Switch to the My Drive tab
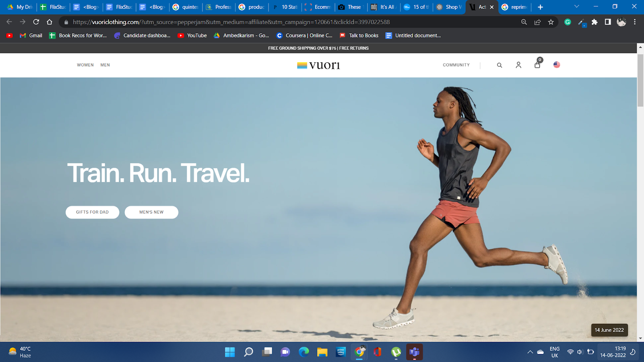Screen dimensions: 644x362 [x=19, y=7]
